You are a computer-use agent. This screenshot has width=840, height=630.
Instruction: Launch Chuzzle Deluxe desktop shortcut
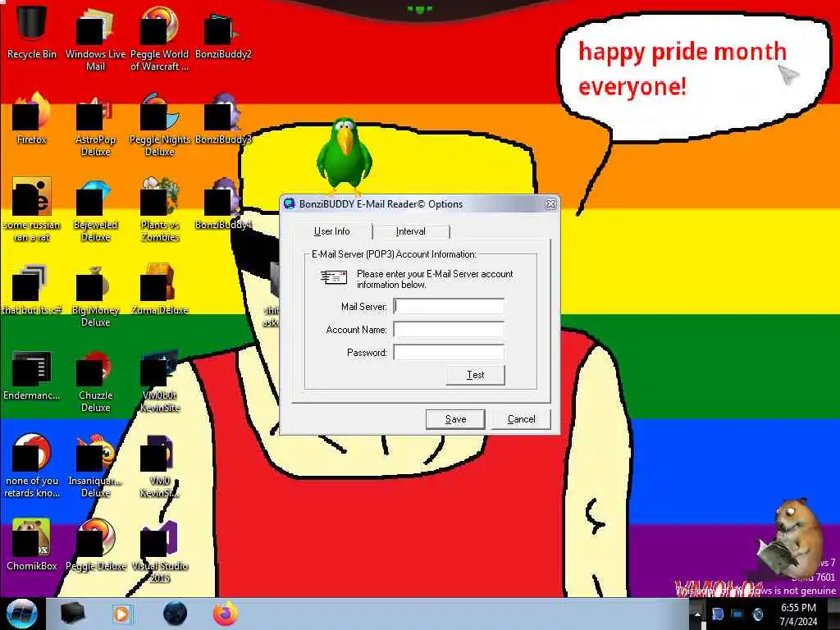pyautogui.click(x=95, y=381)
